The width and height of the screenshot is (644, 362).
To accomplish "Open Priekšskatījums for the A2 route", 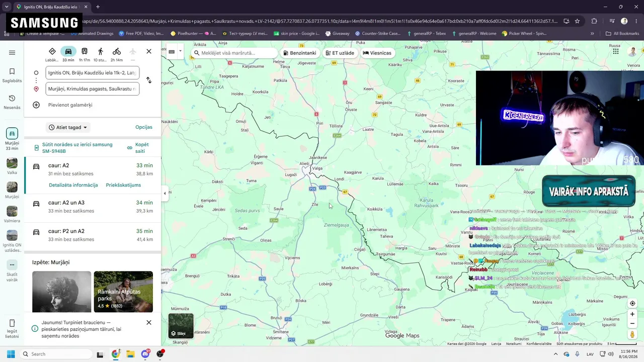I will tap(123, 185).
